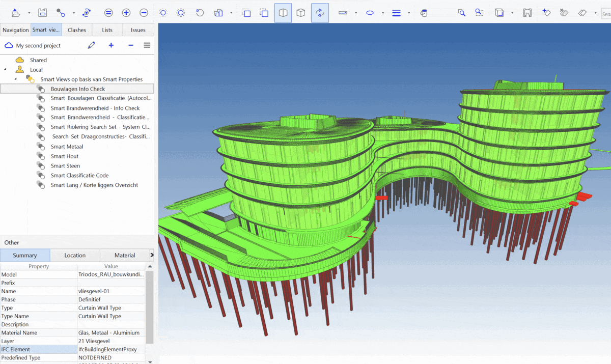Collapse the Local folder tree node

point(5,70)
